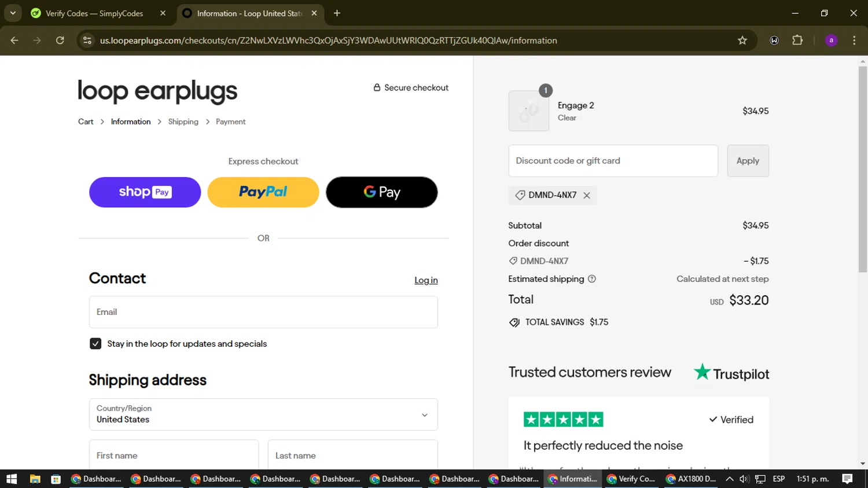The height and width of the screenshot is (488, 868).
Task: Open Chrome's tab search dropdown arrow
Action: (x=13, y=13)
